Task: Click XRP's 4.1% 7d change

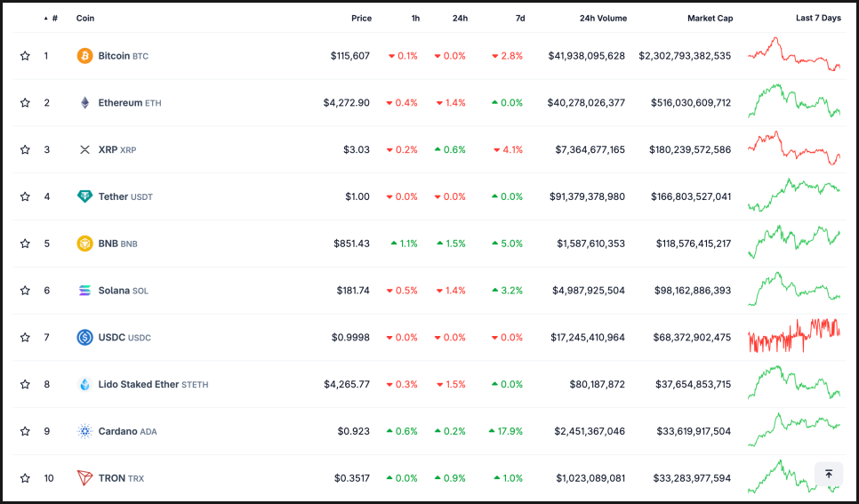Action: [x=508, y=149]
